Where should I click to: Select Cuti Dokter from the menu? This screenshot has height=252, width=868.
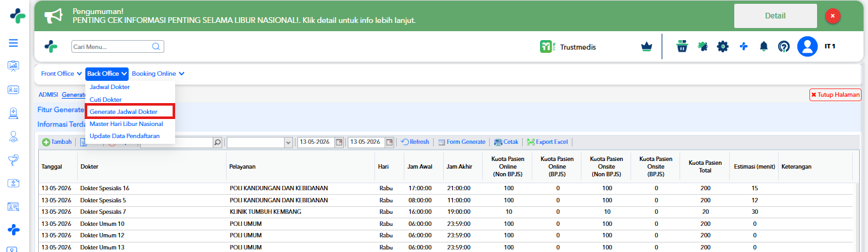click(106, 99)
